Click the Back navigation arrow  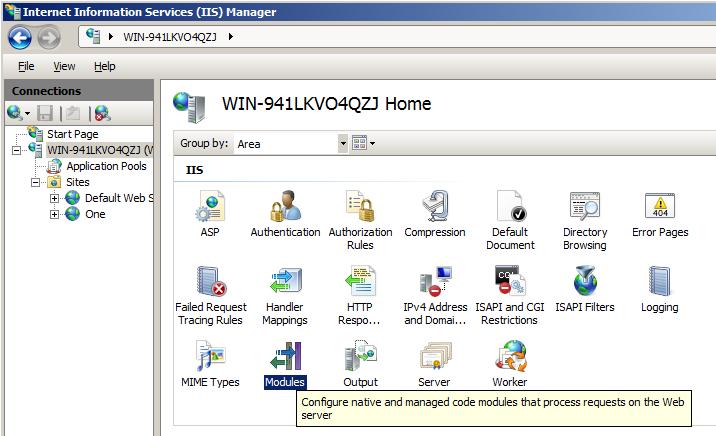click(x=20, y=37)
